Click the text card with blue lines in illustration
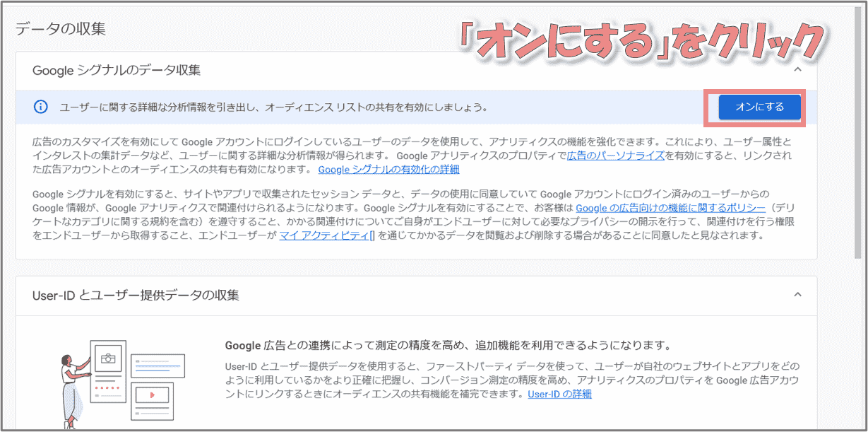 coord(157,366)
